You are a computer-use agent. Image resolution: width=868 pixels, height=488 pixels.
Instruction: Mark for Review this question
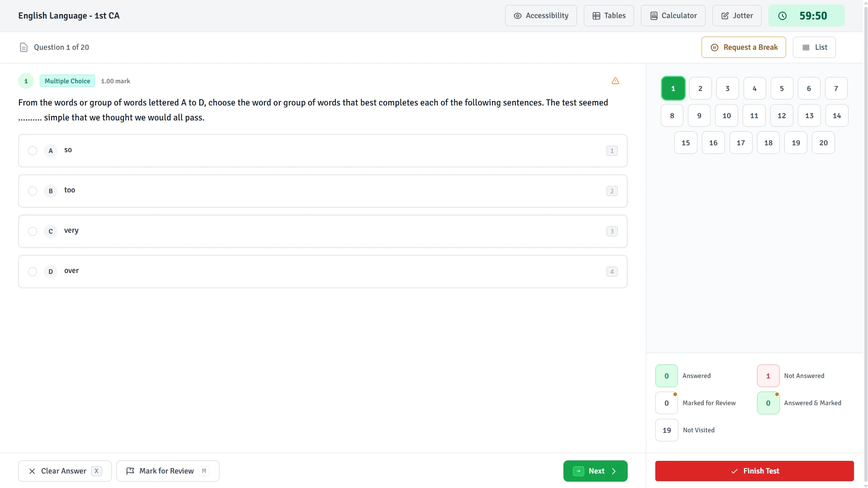click(x=168, y=471)
